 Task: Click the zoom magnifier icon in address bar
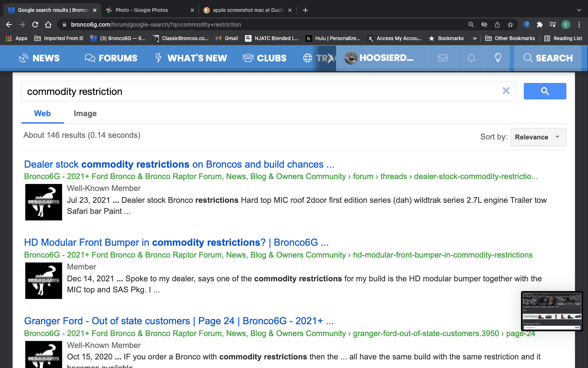coord(471,25)
